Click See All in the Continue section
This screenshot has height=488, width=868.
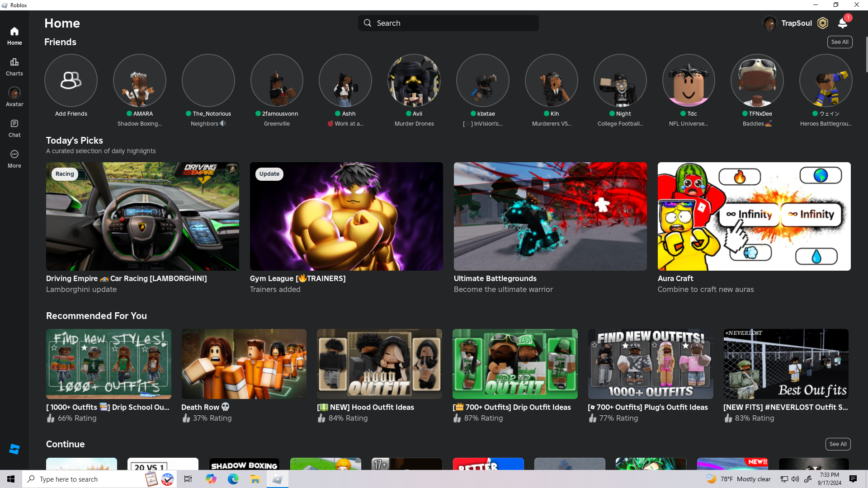click(838, 444)
